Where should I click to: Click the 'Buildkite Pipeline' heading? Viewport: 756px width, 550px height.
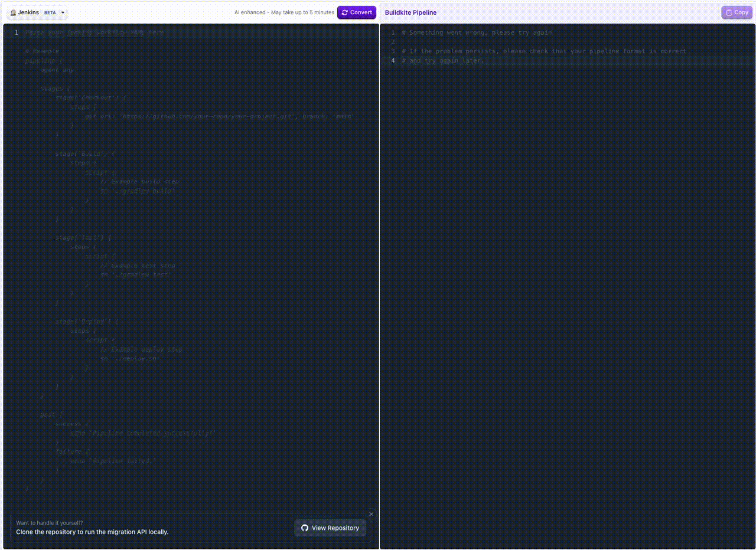pyautogui.click(x=410, y=12)
